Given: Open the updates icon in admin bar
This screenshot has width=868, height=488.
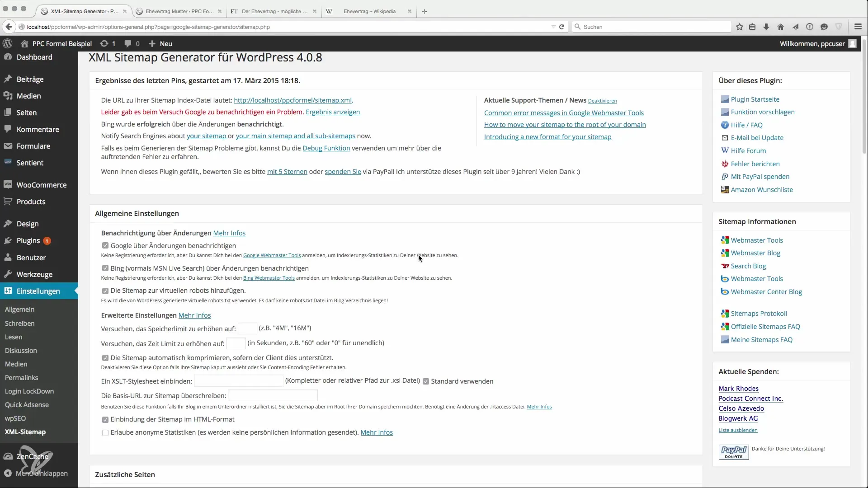Looking at the screenshot, I should point(104,43).
